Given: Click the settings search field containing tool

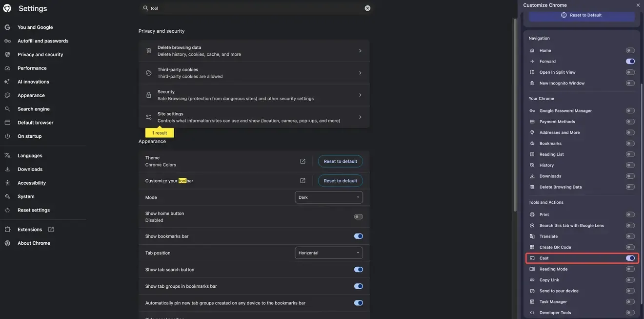Looking at the screenshot, I should tap(257, 8).
